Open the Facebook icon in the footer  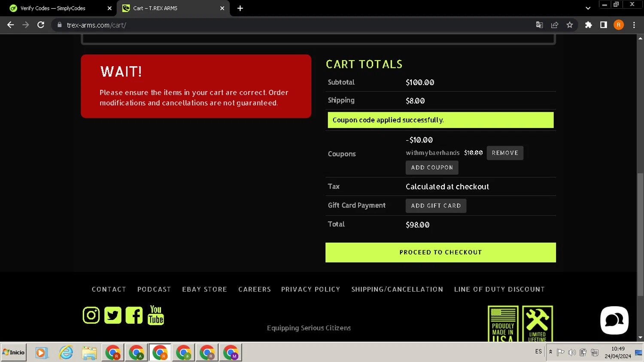[x=134, y=315]
